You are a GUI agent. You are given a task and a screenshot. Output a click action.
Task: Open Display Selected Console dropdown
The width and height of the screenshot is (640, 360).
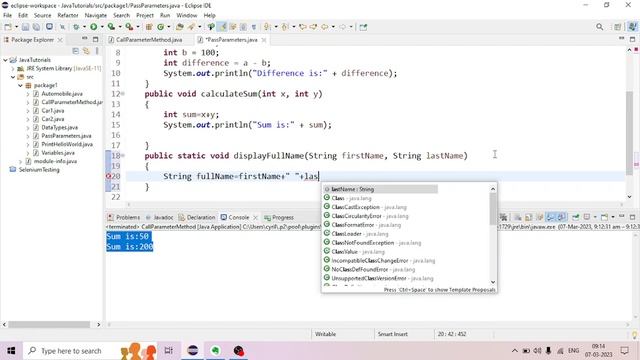click(595, 217)
